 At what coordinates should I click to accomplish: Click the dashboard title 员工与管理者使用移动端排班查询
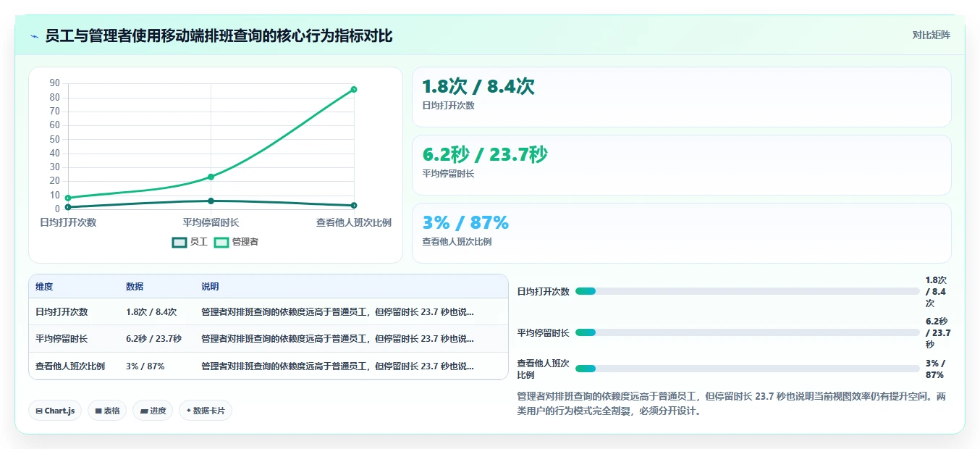pyautogui.click(x=219, y=35)
